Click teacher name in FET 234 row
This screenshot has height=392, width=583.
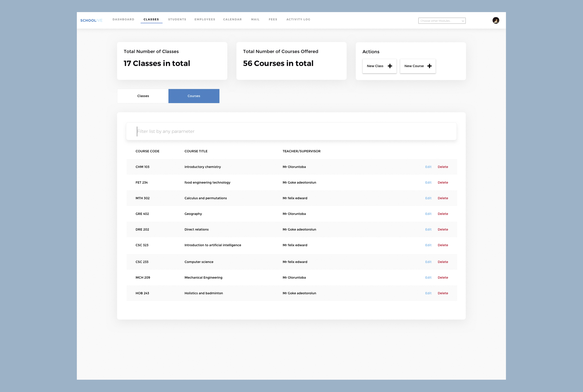[x=299, y=182]
